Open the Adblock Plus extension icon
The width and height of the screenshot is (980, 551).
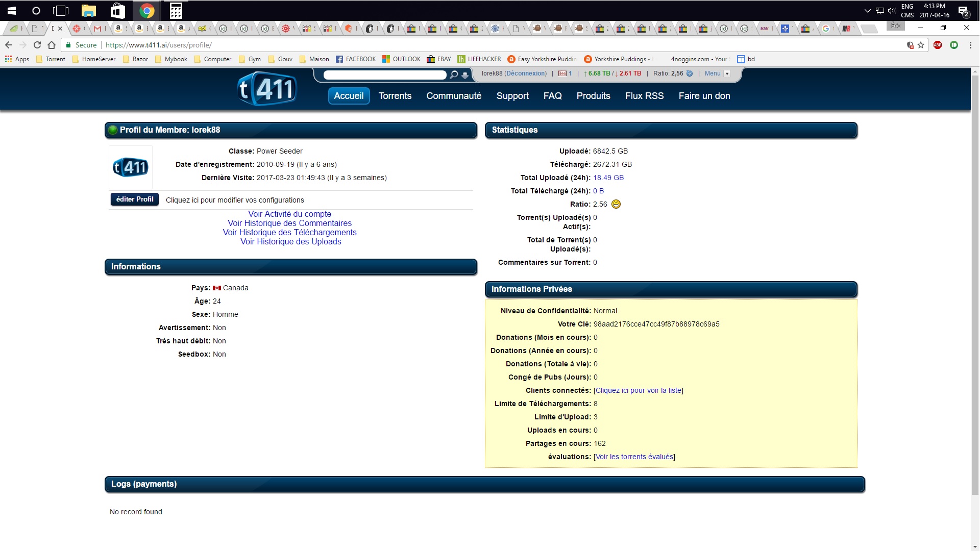click(938, 45)
